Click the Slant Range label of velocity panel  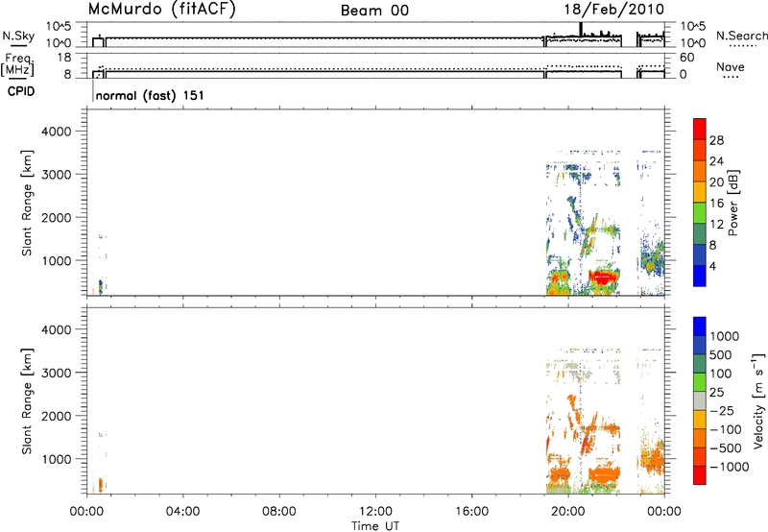click(27, 400)
